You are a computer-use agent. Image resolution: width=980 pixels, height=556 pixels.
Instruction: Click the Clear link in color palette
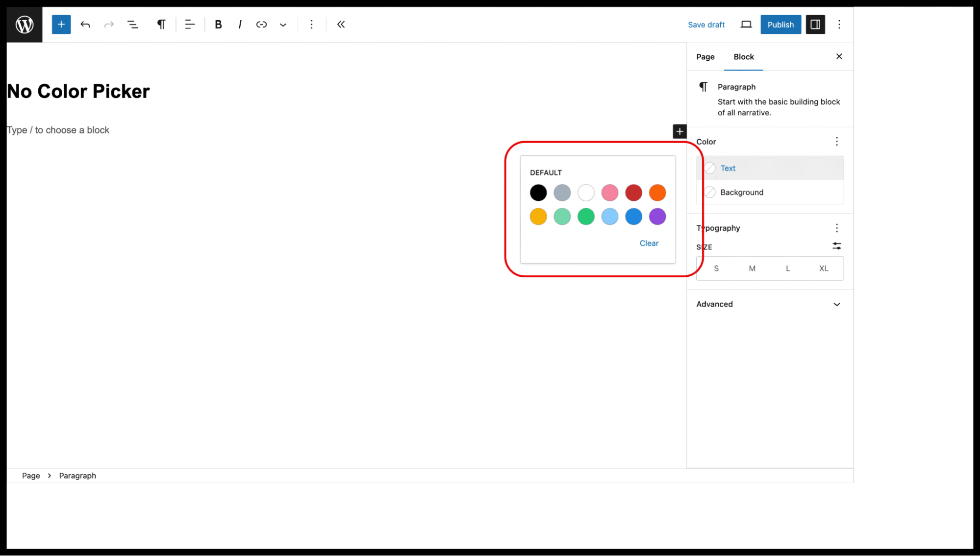click(x=650, y=243)
